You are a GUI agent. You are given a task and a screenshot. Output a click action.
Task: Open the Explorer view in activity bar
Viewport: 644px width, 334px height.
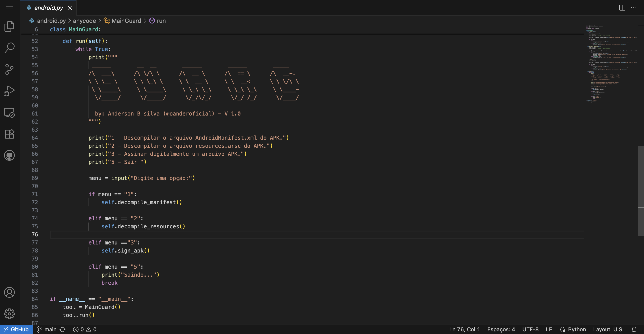9,26
